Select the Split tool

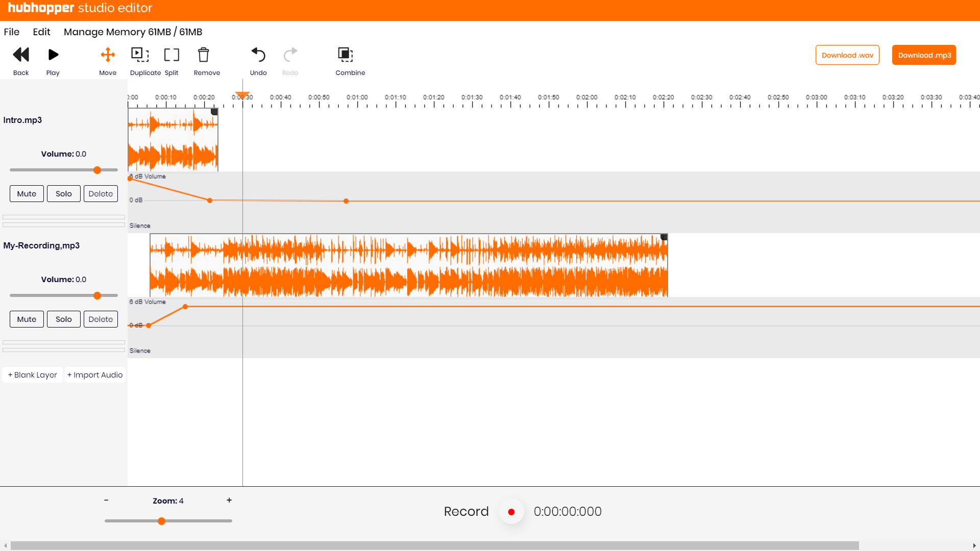point(171,55)
